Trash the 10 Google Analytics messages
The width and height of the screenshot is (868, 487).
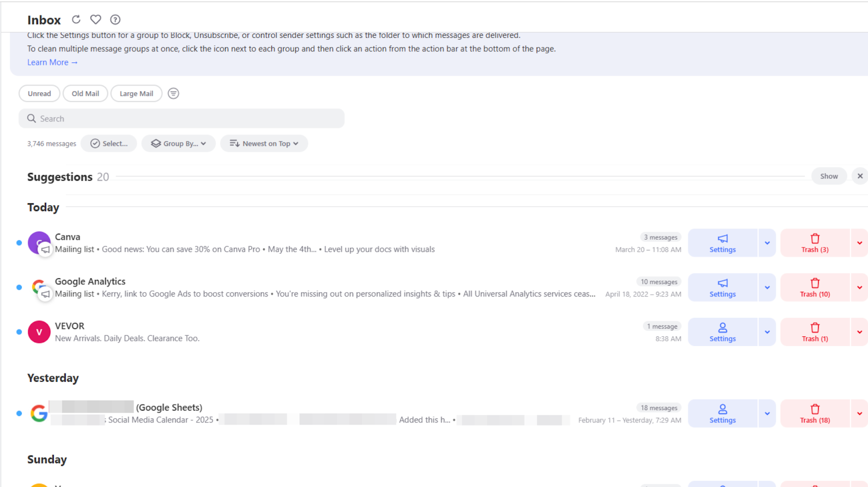[815, 287]
